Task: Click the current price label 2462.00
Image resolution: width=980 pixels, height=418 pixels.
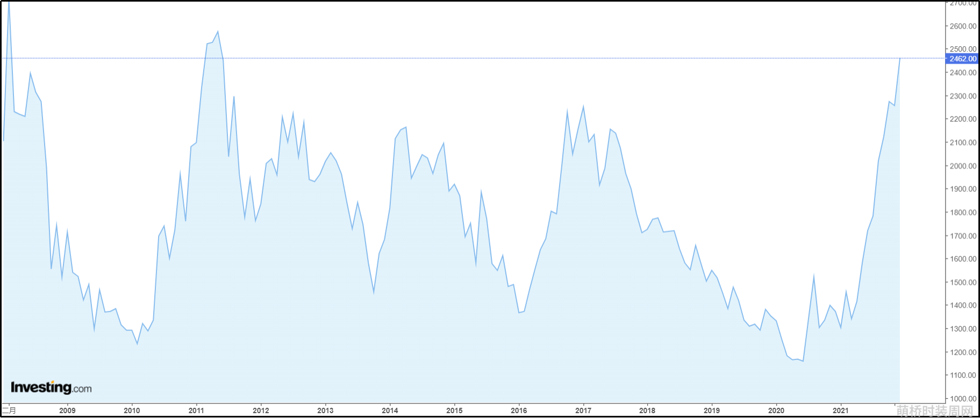Action: pyautogui.click(x=962, y=59)
